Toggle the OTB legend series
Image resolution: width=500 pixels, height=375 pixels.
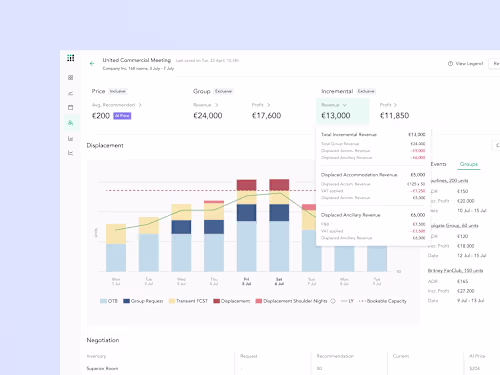click(109, 301)
